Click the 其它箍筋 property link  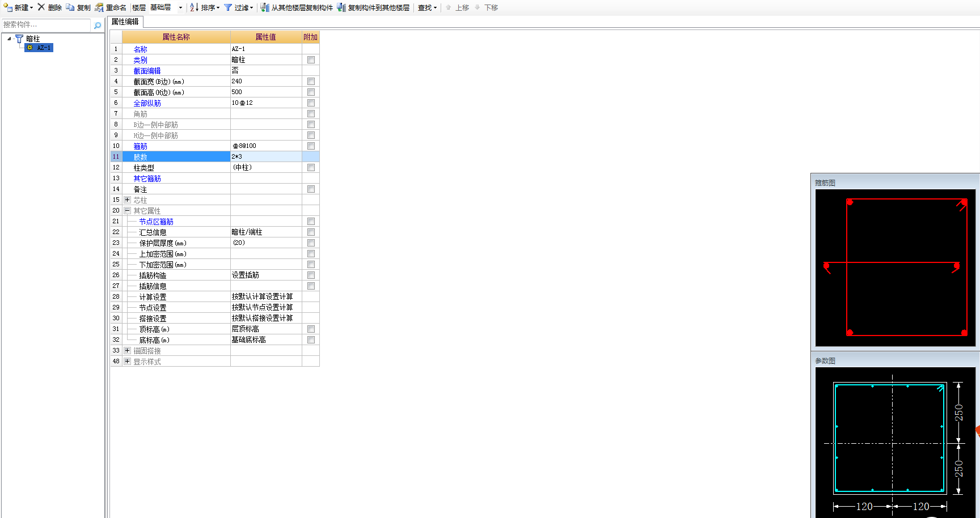pos(147,179)
